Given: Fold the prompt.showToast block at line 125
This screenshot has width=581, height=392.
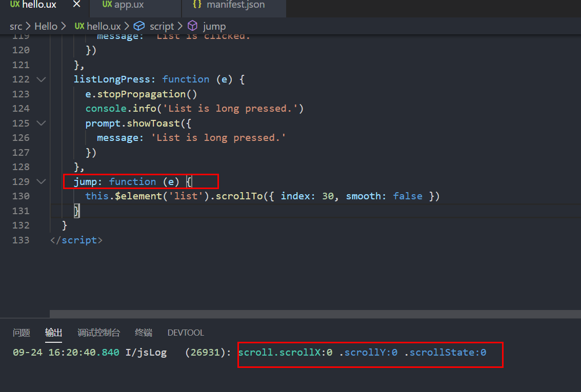Looking at the screenshot, I should [41, 123].
